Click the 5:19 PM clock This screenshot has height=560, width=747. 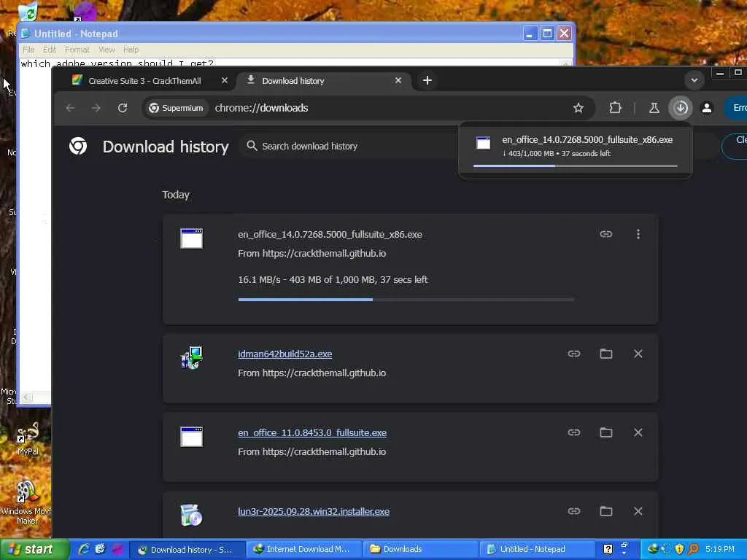720,549
